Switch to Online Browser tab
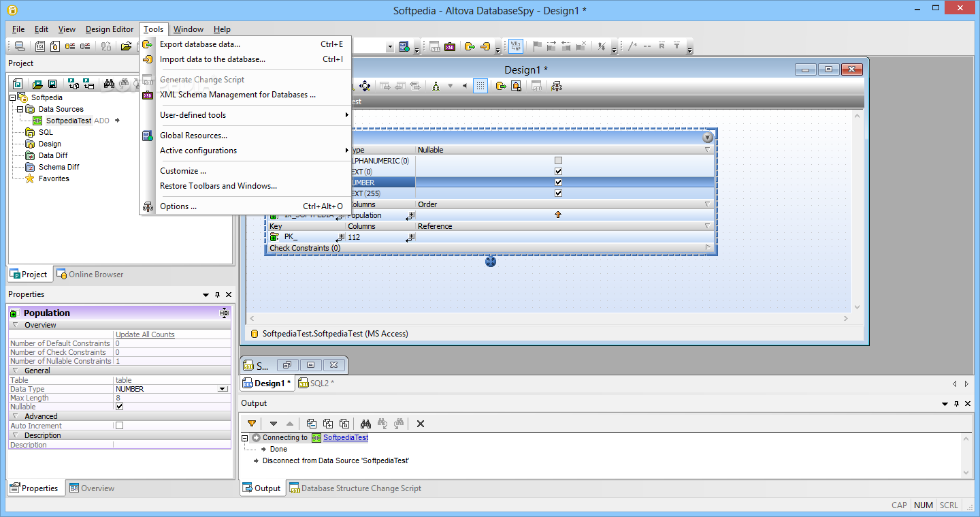 (90, 275)
